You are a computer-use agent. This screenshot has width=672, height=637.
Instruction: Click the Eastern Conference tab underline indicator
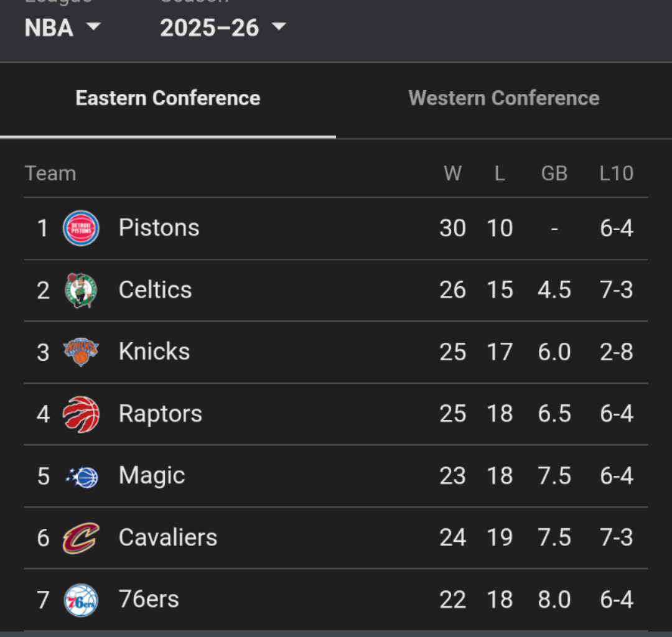click(x=168, y=134)
